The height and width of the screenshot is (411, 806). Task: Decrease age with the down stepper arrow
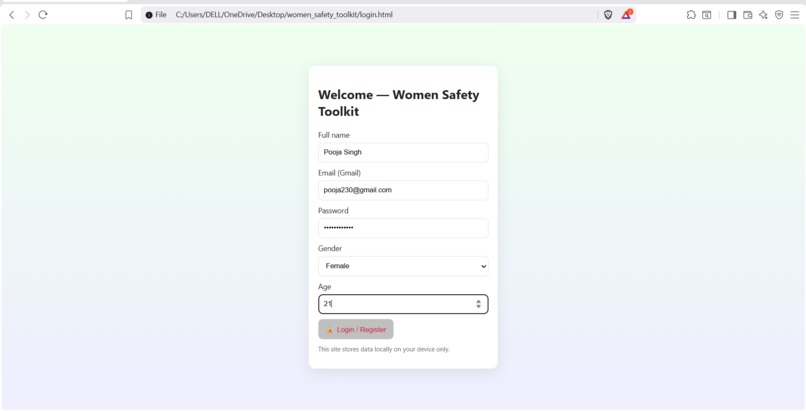[479, 307]
